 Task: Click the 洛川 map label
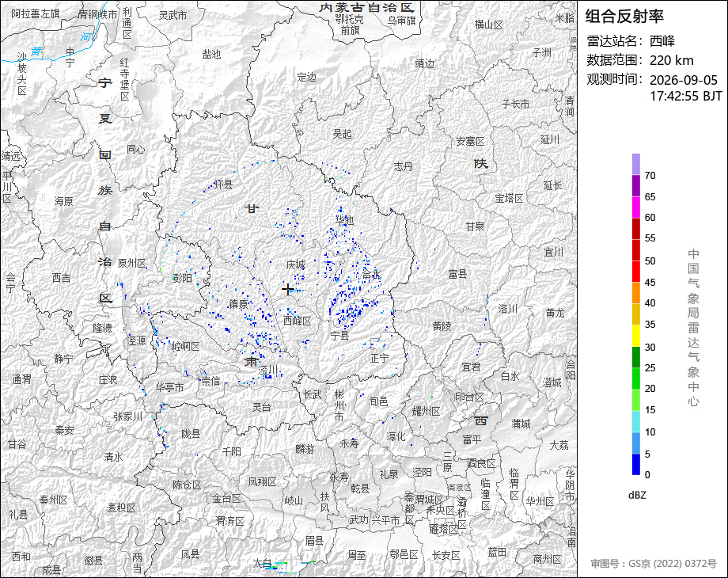tap(507, 309)
